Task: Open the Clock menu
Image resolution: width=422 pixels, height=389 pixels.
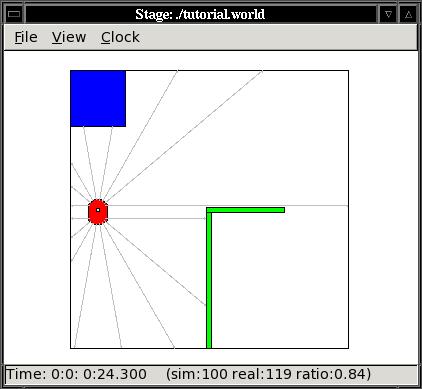Action: tap(120, 37)
